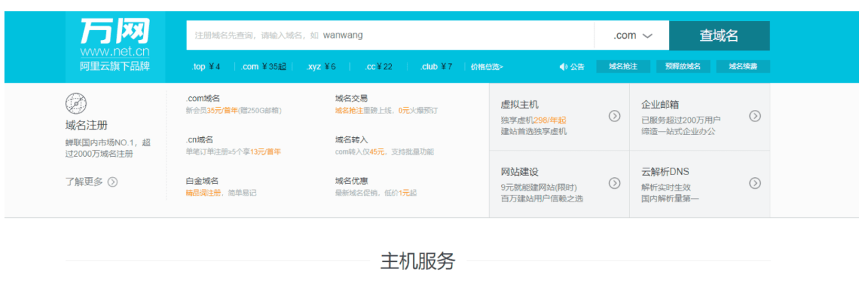This screenshot has height=281, width=868.
Task: Click the arrow icon in 云解析DNS card
Action: tap(755, 183)
